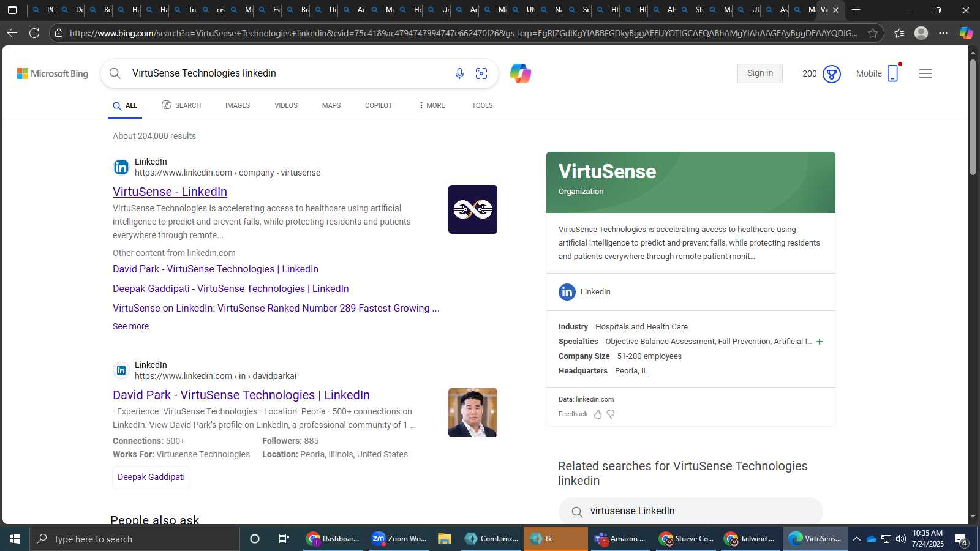This screenshot has height=551, width=980.
Task: Reload the page with refresh icon
Action: (34, 33)
